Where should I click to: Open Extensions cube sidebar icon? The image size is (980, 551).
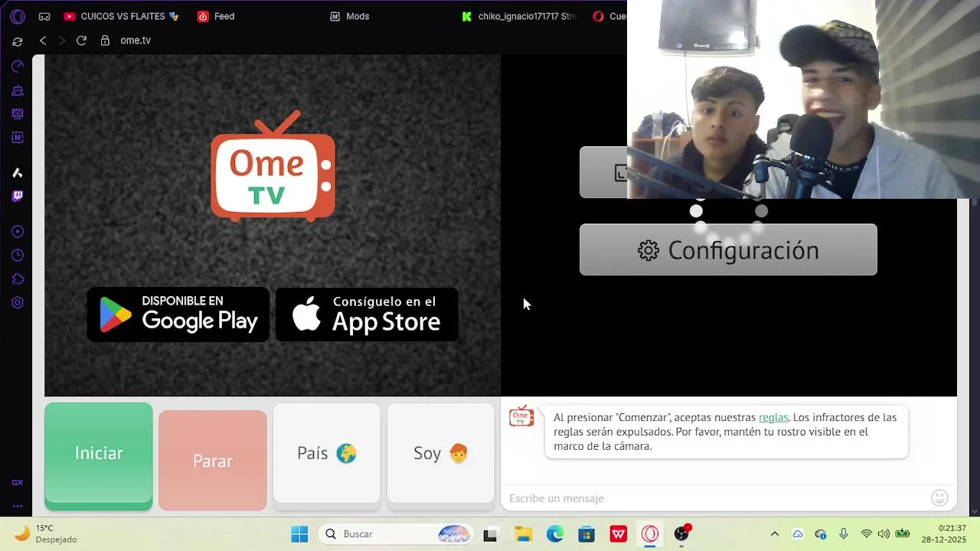(18, 279)
